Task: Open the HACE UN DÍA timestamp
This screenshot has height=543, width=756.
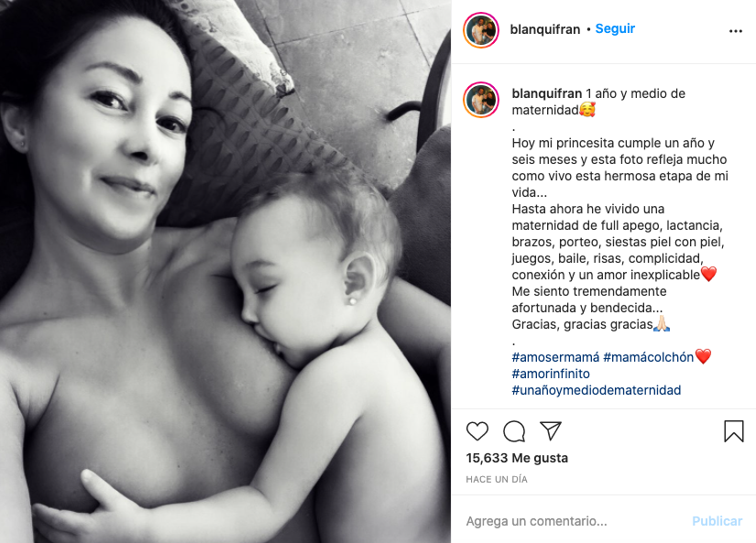Action: [497, 480]
